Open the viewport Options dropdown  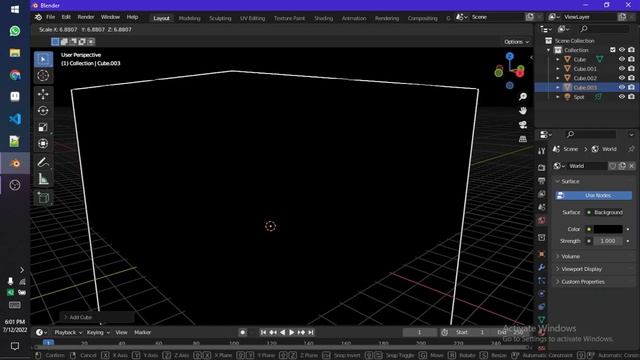click(516, 42)
